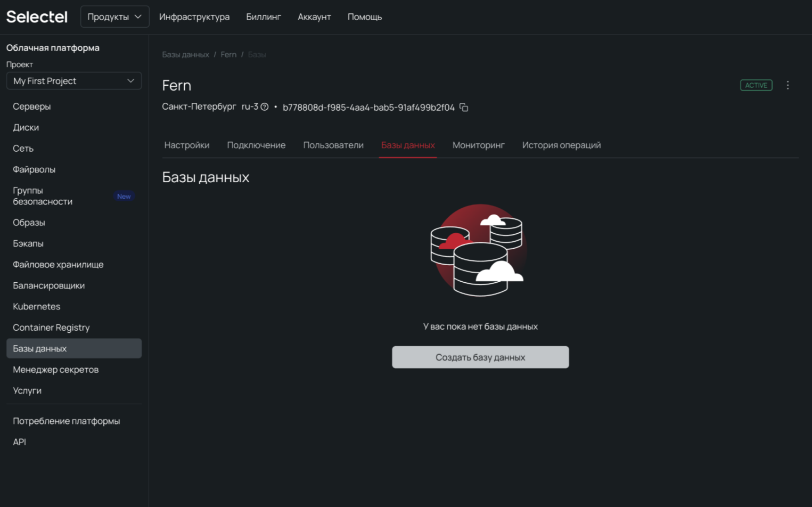The height and width of the screenshot is (507, 812).
Task: Click the Fern breadcrumb link
Action: click(x=228, y=55)
